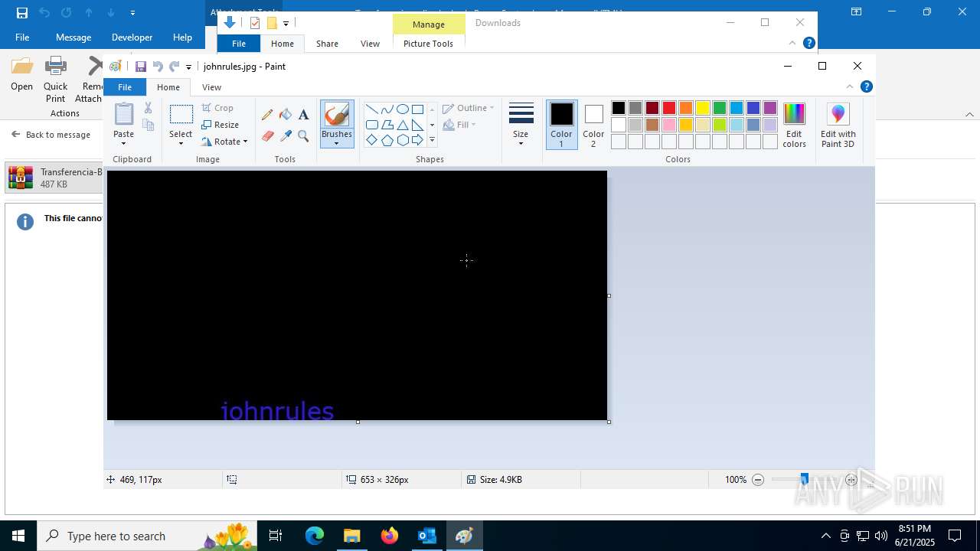The width and height of the screenshot is (980, 551).
Task: Expand the Shapes gallery more arrow
Action: click(432, 140)
